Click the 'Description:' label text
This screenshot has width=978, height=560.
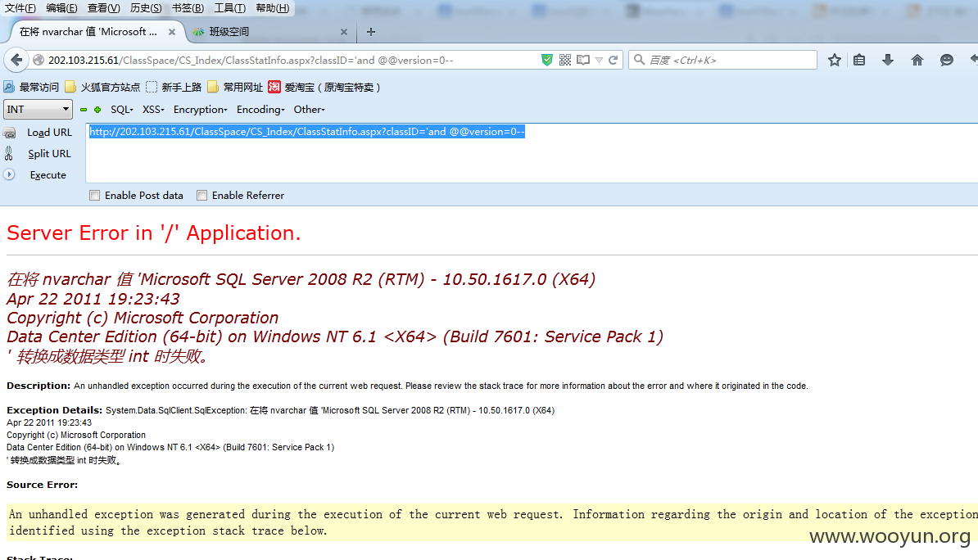coord(38,386)
